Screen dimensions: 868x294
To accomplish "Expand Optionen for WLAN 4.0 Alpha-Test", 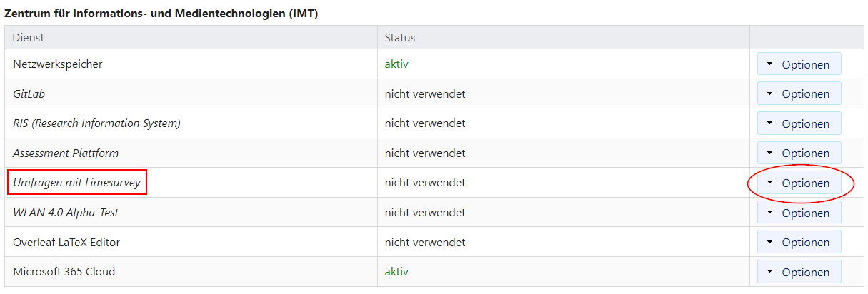I will pos(799,213).
